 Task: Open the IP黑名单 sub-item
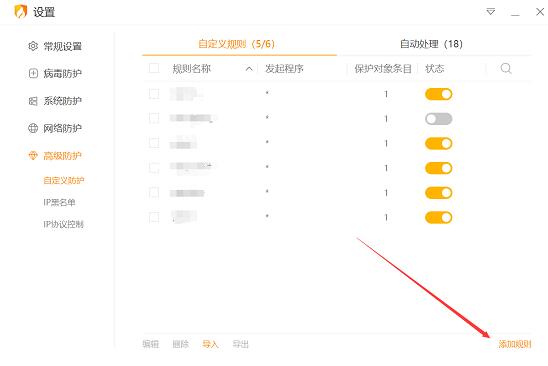click(x=59, y=202)
